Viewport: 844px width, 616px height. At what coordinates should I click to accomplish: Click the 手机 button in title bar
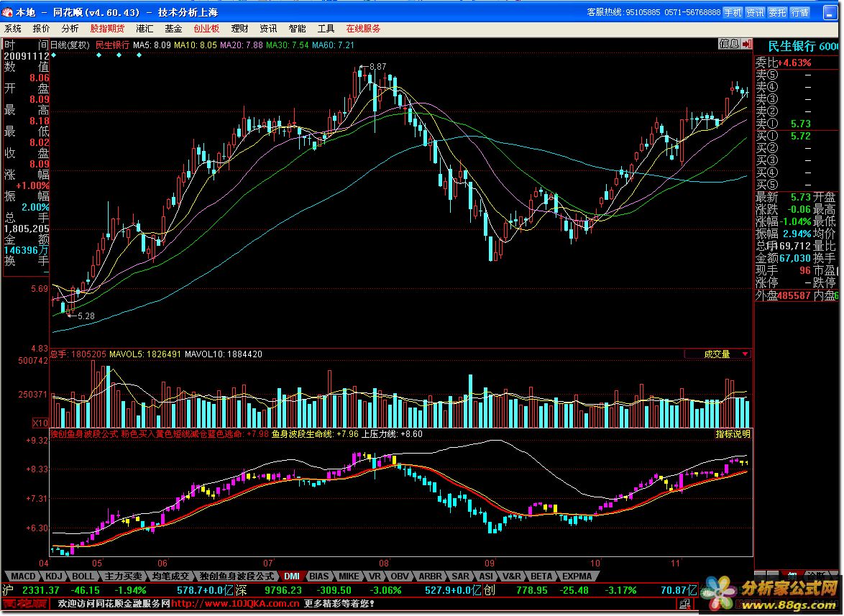coord(732,12)
